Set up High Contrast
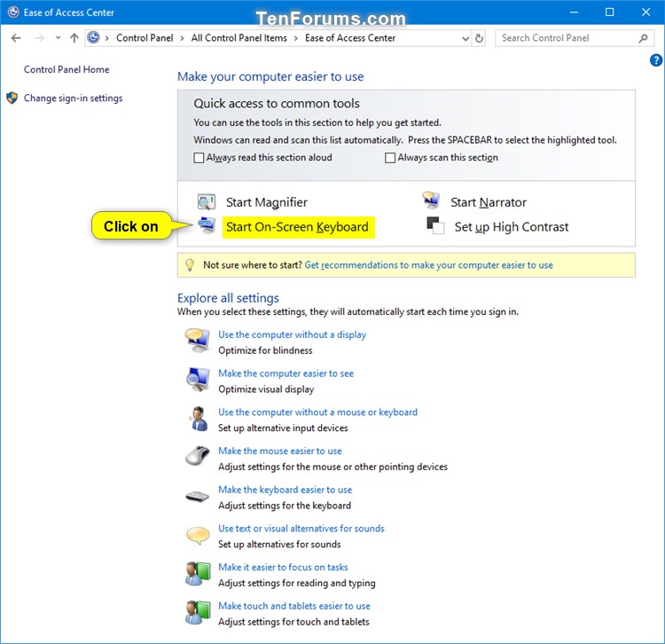This screenshot has width=665, height=644. click(512, 227)
